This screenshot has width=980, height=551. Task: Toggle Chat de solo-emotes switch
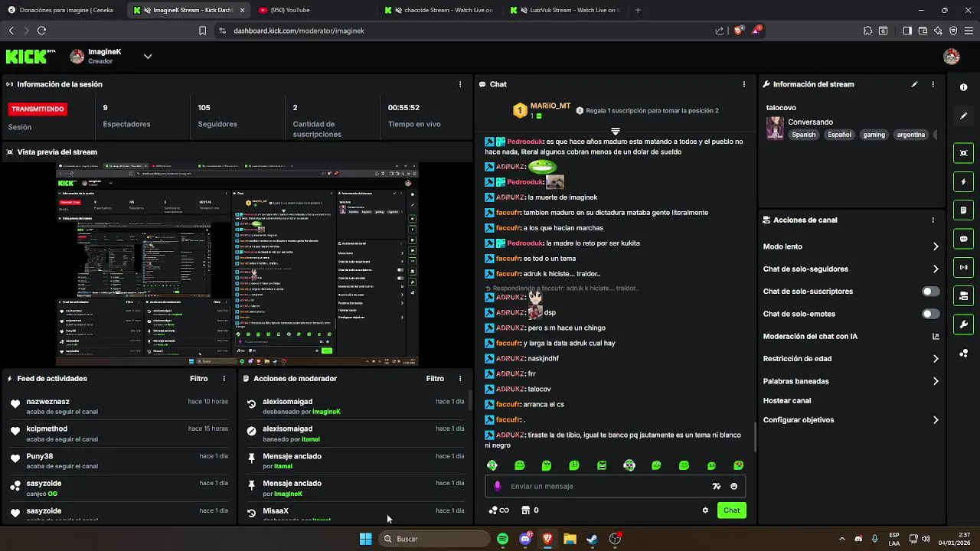click(930, 314)
